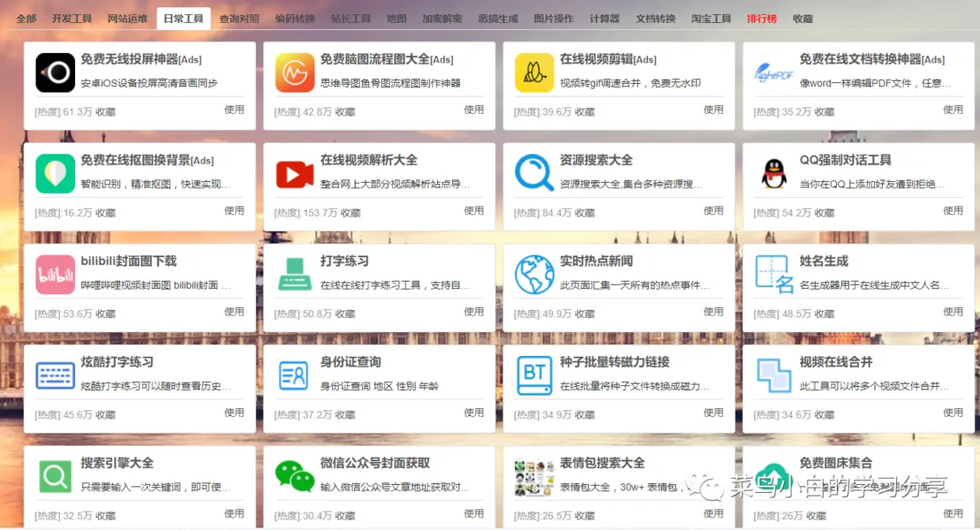Click the green search icon for 搜索引擎大全
Viewport: 980px width, 530px height.
55,477
